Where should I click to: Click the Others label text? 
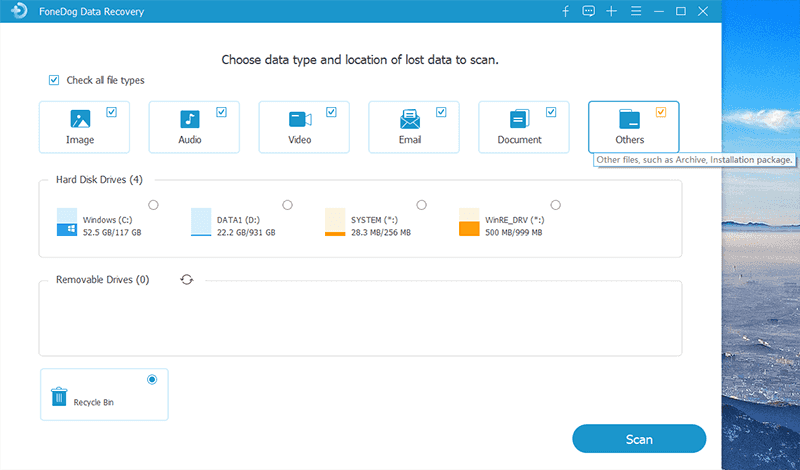tap(630, 139)
